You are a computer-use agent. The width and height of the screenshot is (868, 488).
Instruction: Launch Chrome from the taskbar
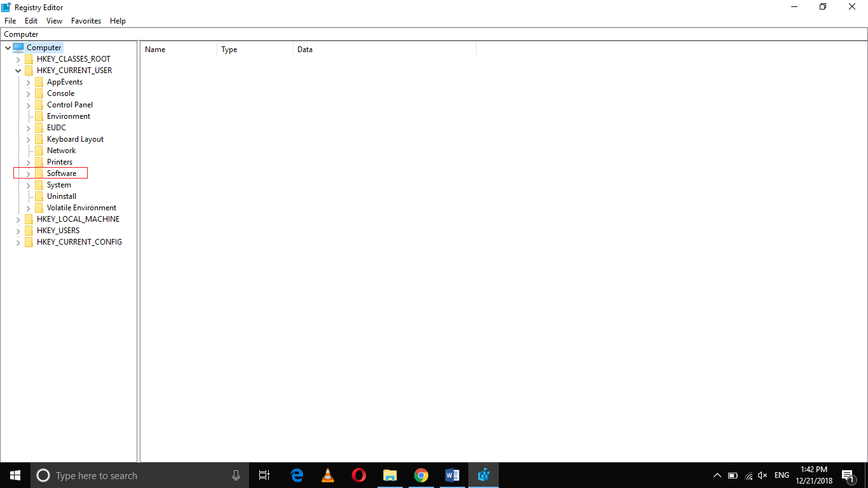click(x=421, y=475)
